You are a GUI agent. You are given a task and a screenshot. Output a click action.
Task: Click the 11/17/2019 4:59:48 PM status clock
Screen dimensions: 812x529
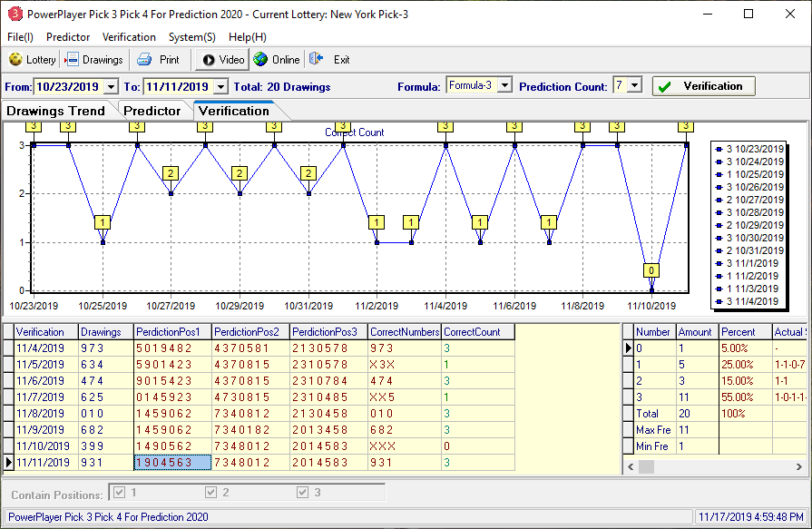[x=751, y=516]
